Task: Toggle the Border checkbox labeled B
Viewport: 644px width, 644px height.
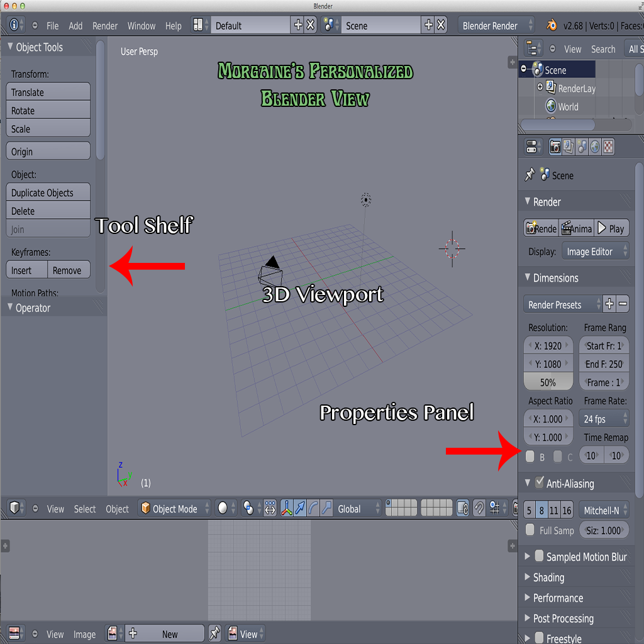Action: pyautogui.click(x=530, y=456)
